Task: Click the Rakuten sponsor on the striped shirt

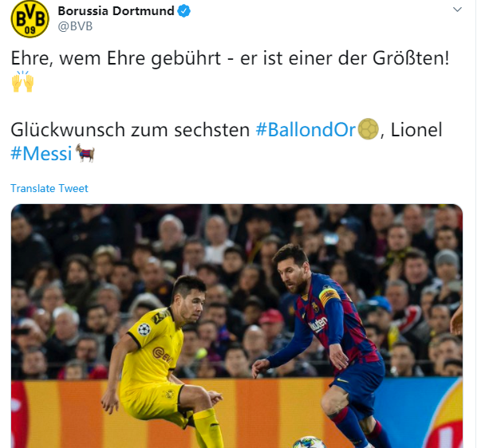Action: (x=319, y=323)
